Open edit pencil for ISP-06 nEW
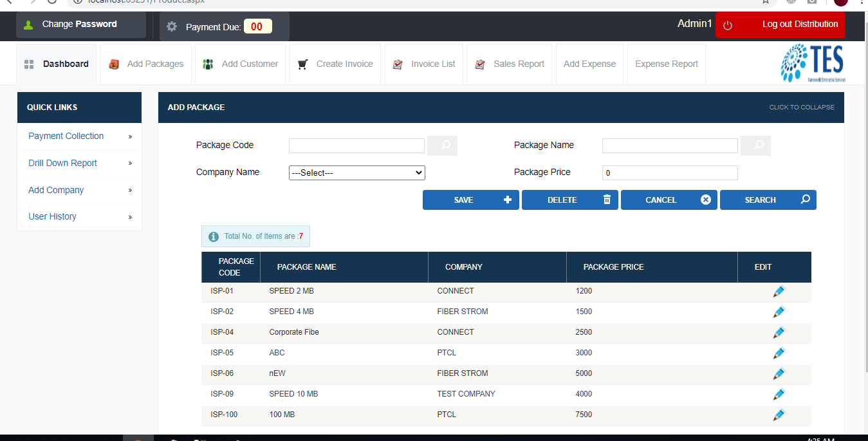The image size is (868, 441). (x=779, y=374)
